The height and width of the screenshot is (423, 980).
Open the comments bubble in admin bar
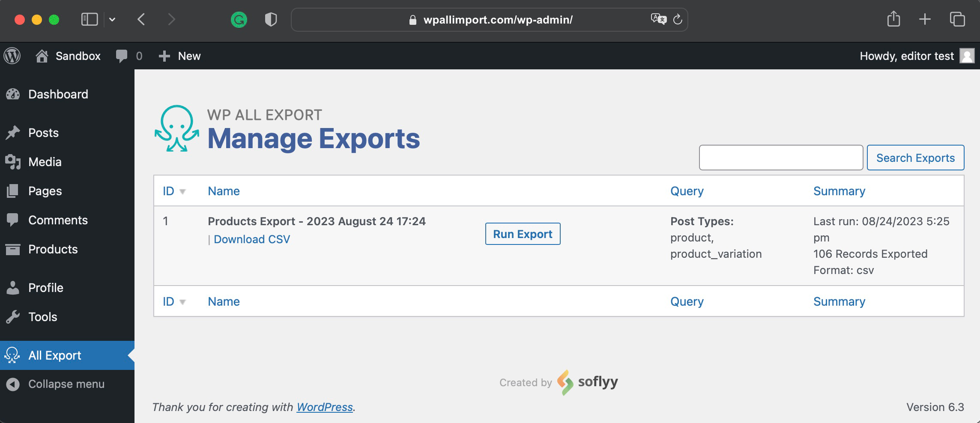pos(122,56)
